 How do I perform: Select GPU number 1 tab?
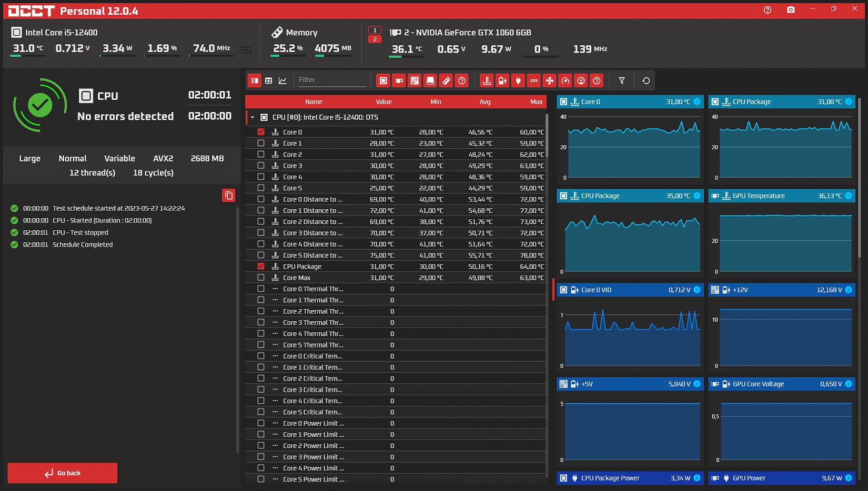coord(375,30)
